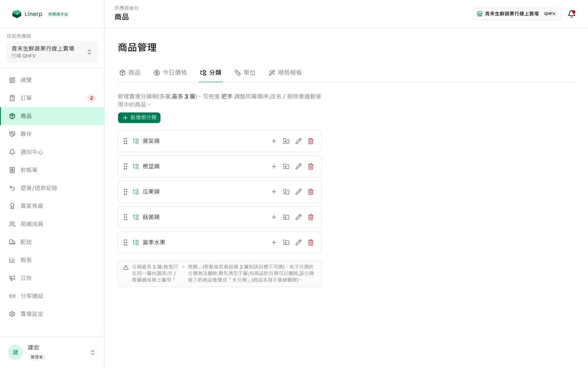
Task: Click the add subcategory plus icon for 葉菜類
Action: click(274, 141)
